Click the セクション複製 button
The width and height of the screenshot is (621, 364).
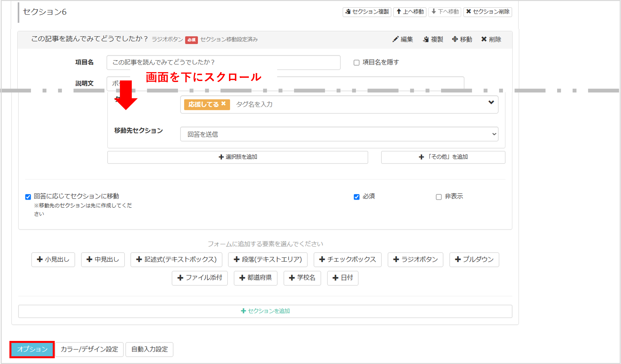point(367,12)
